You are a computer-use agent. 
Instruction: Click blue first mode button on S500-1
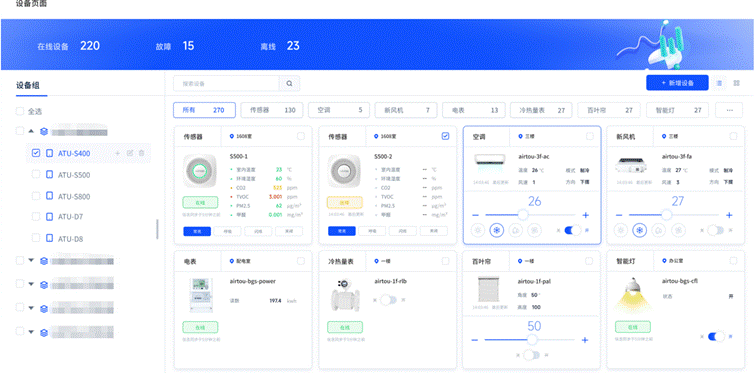point(197,231)
